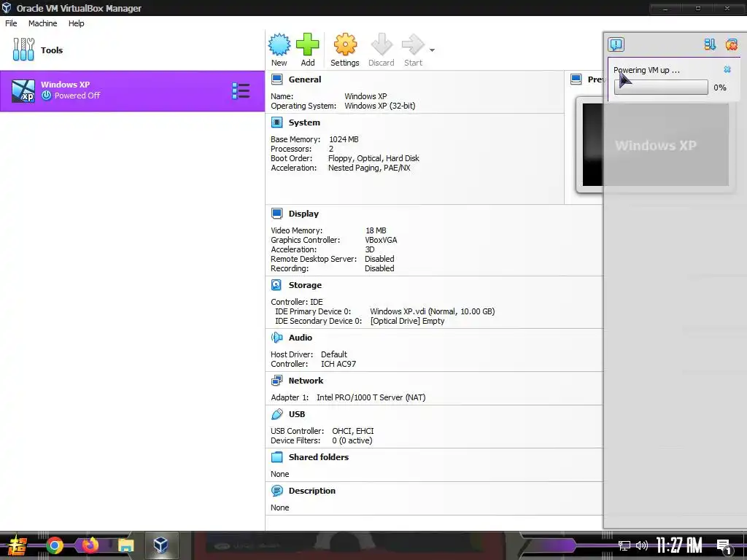This screenshot has width=747, height=560.
Task: Click the OHCI, EHCI USB controller value
Action: coord(352,431)
